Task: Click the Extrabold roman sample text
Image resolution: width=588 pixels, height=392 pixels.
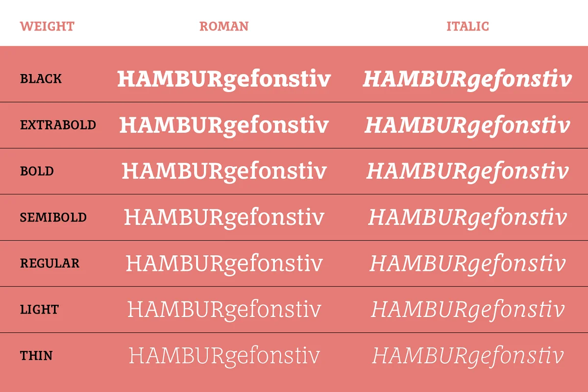Action: [224, 126]
